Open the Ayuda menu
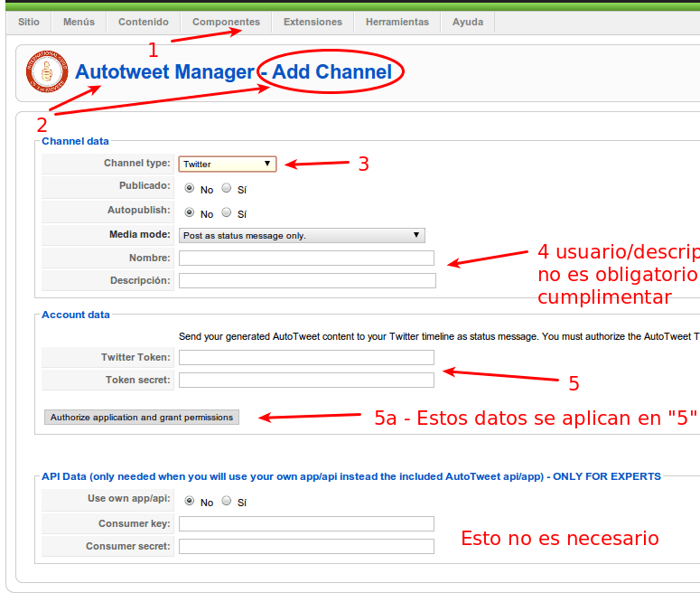The height and width of the screenshot is (602, 700). (x=468, y=22)
